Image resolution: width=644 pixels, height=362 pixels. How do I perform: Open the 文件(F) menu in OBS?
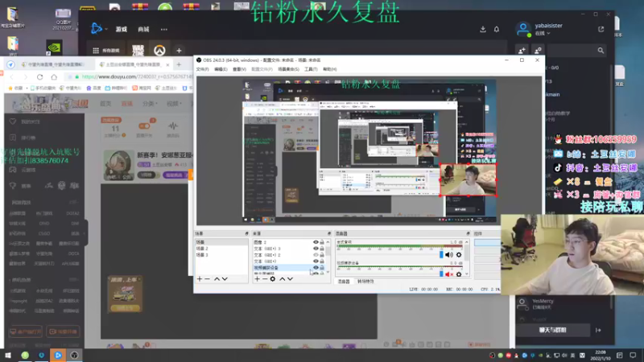tap(202, 69)
